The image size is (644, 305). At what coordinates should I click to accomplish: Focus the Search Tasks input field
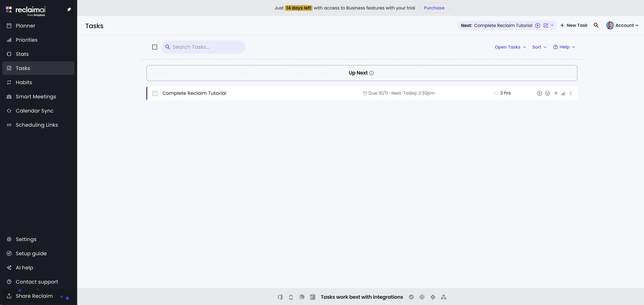click(x=206, y=47)
